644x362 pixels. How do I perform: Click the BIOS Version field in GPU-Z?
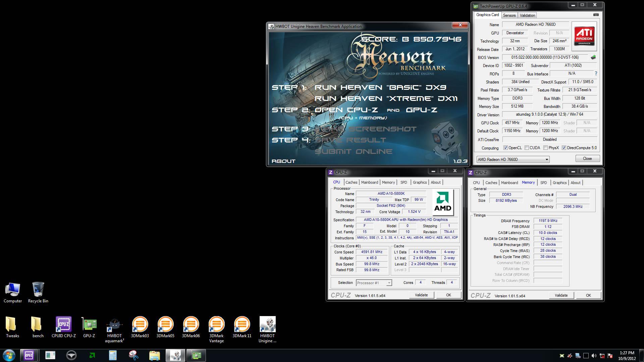point(545,57)
